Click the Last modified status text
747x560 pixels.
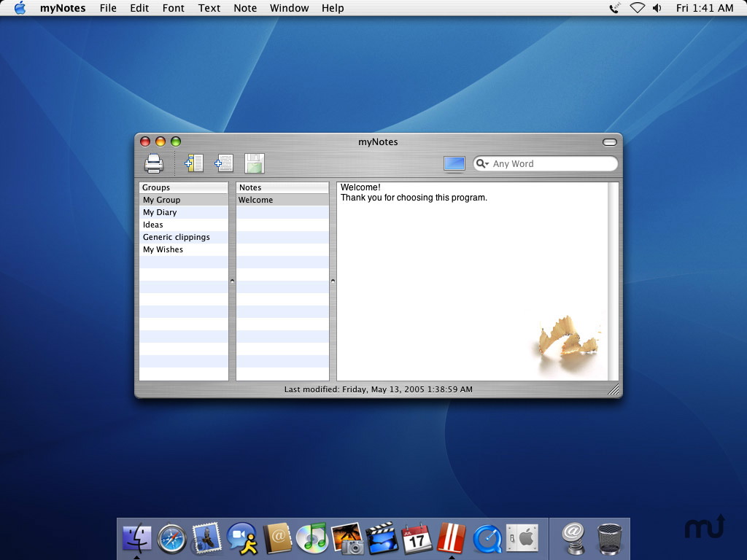379,389
